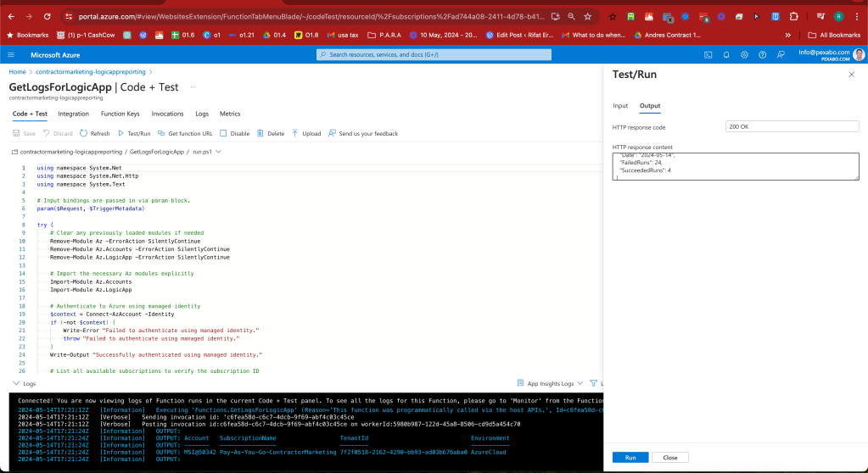Click Delete in the function toolbar
This screenshot has height=473, width=868.
[271, 133]
